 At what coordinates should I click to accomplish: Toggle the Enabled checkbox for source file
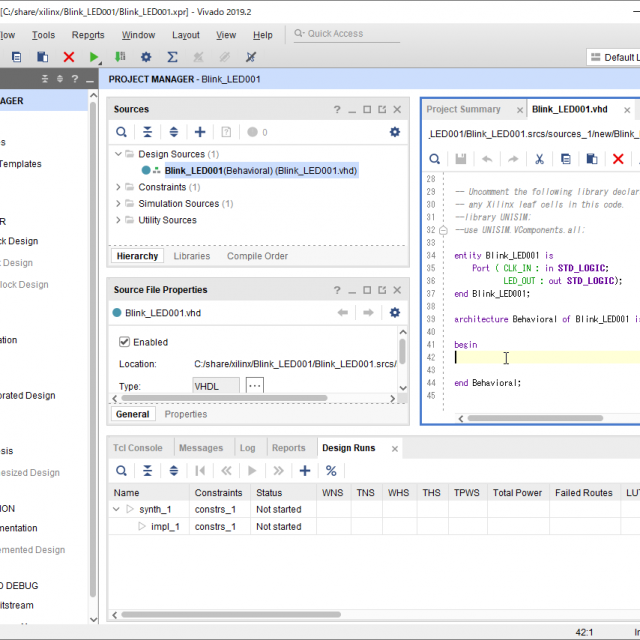pyautogui.click(x=125, y=342)
